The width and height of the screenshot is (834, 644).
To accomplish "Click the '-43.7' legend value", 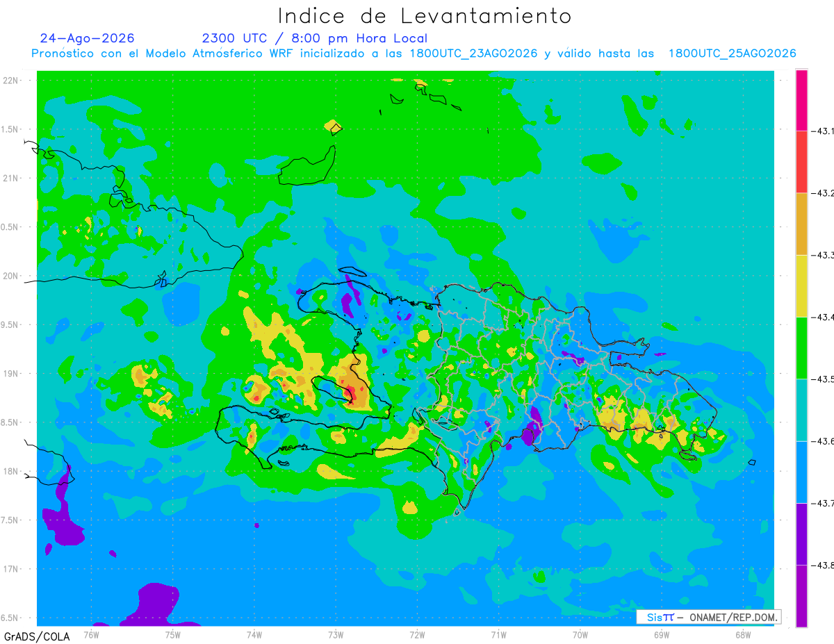I will tap(824, 504).
